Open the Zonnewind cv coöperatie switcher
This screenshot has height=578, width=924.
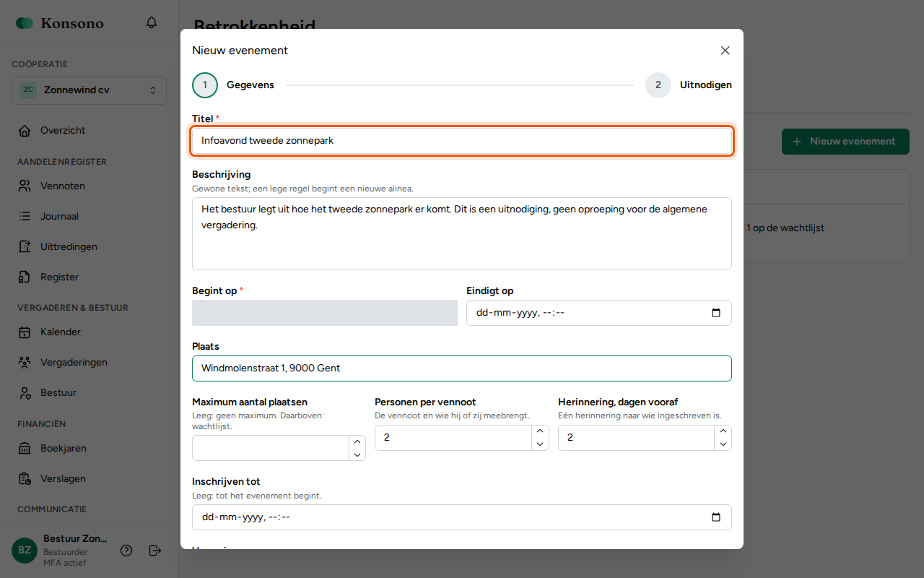point(89,90)
